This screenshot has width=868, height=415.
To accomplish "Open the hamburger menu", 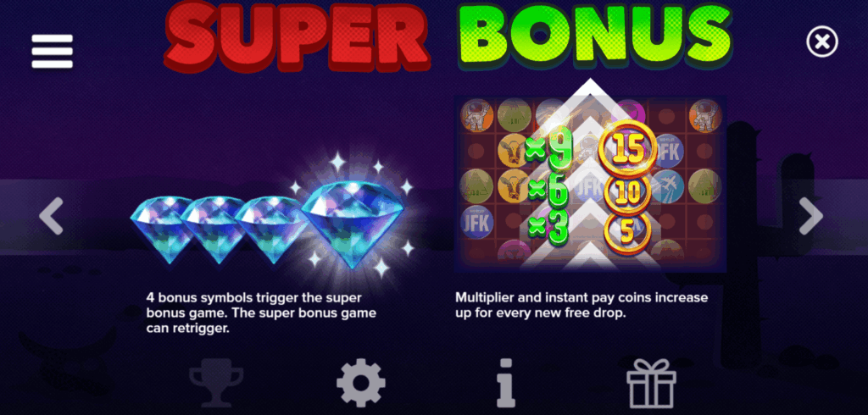I will (52, 52).
